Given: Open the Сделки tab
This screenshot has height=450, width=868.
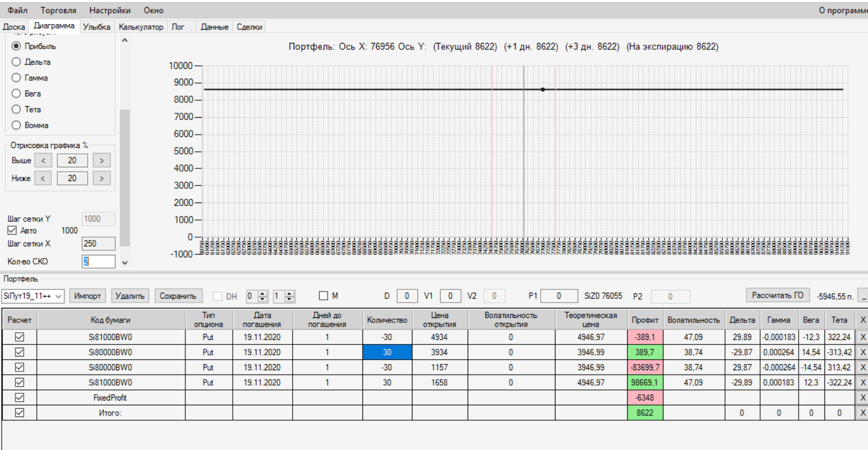Looking at the screenshot, I should pyautogui.click(x=249, y=26).
